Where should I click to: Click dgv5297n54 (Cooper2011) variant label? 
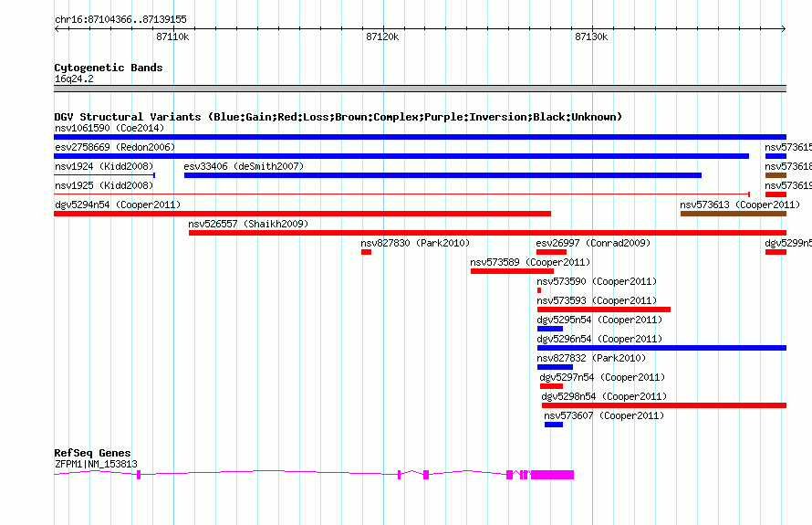tap(602, 377)
